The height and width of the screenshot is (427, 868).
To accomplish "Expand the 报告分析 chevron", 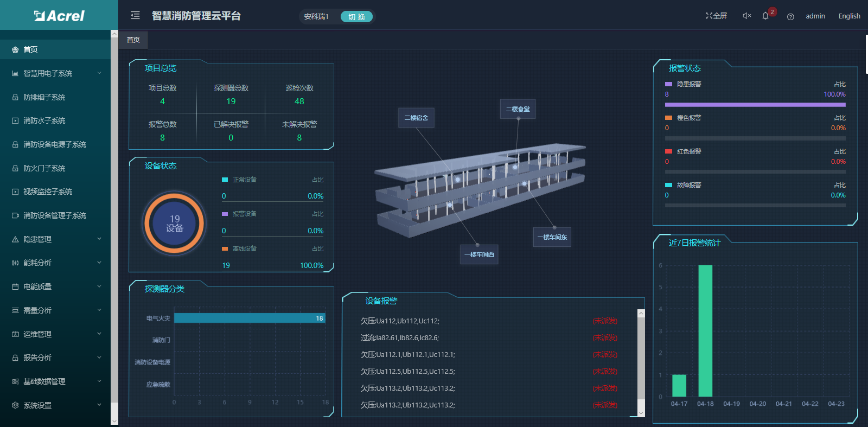I will tap(99, 357).
